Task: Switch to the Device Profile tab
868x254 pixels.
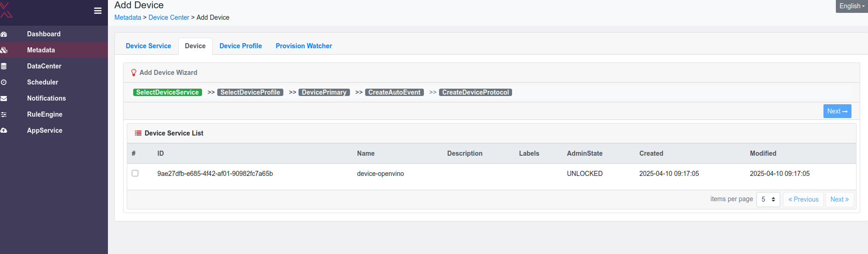Action: [241, 46]
